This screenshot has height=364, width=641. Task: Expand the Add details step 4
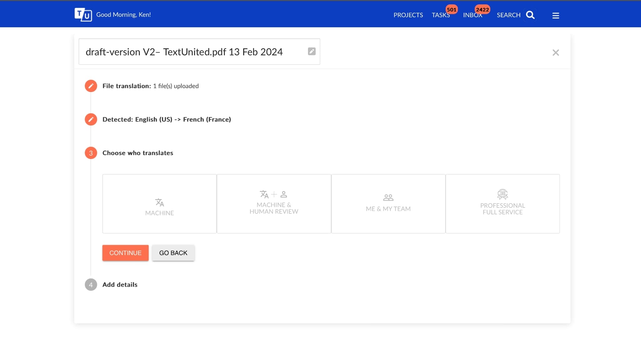pos(120,284)
